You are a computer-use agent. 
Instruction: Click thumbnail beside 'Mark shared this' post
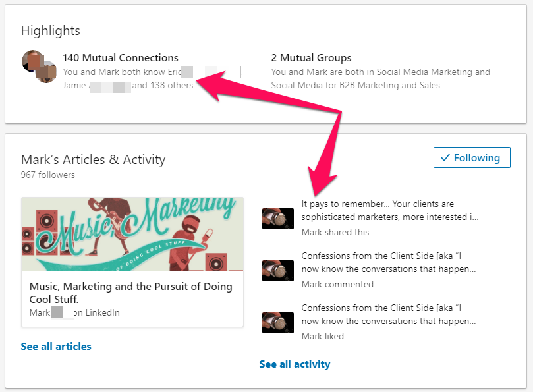click(x=278, y=219)
